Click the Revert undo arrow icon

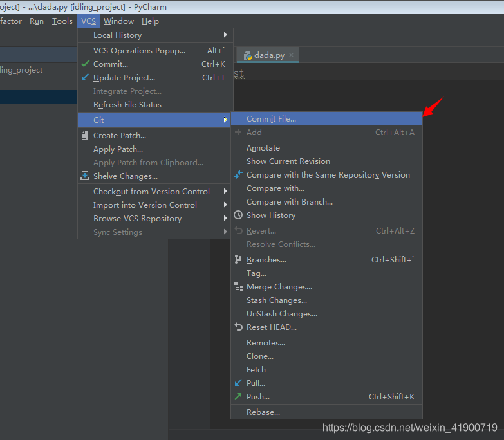(238, 230)
